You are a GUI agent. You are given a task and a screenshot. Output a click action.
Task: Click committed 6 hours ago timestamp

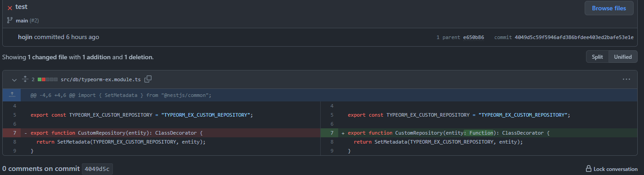67,37
